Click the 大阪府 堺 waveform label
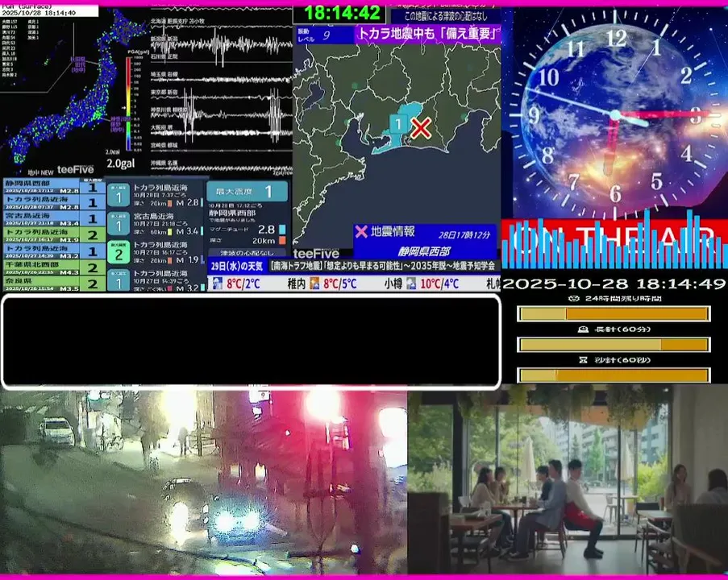Viewport: 728px width, 580px height. click(161, 126)
